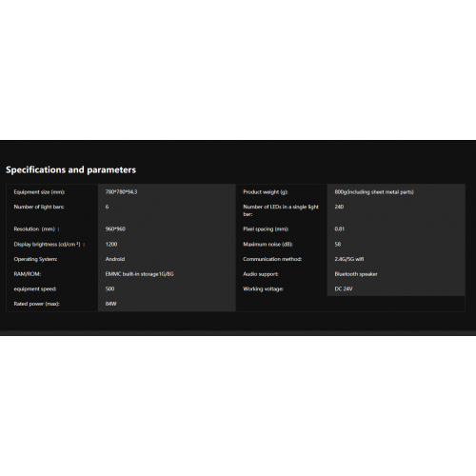
Task: Click the Rated power value 84W
Action: 110,304
